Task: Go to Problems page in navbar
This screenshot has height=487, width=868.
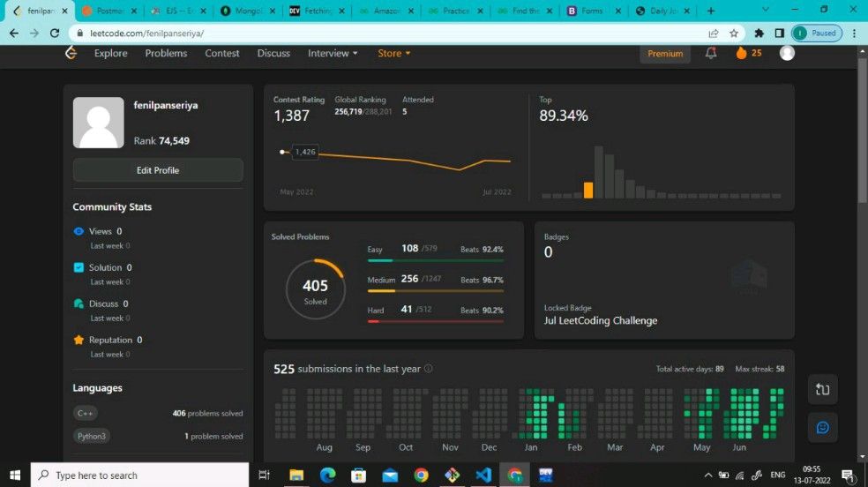Action: pyautogui.click(x=166, y=53)
